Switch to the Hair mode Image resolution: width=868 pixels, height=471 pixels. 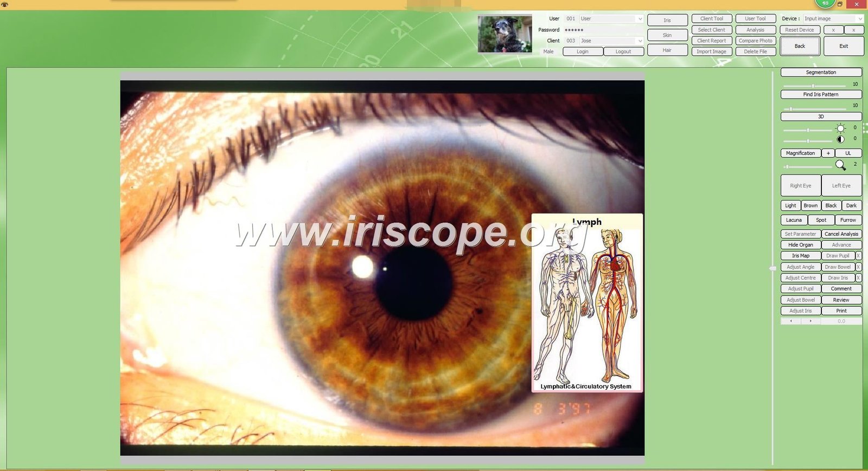667,50
